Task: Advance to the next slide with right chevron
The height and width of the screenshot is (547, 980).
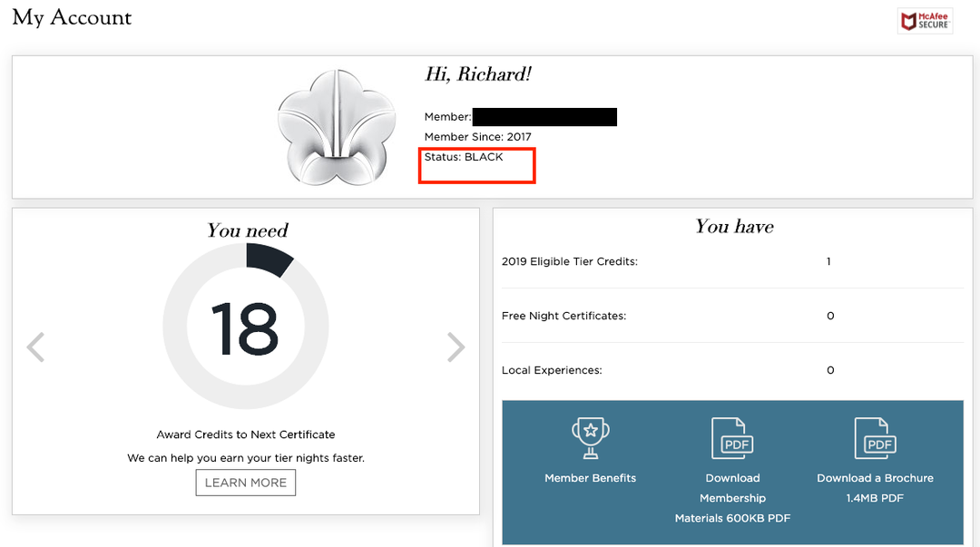Action: [456, 347]
